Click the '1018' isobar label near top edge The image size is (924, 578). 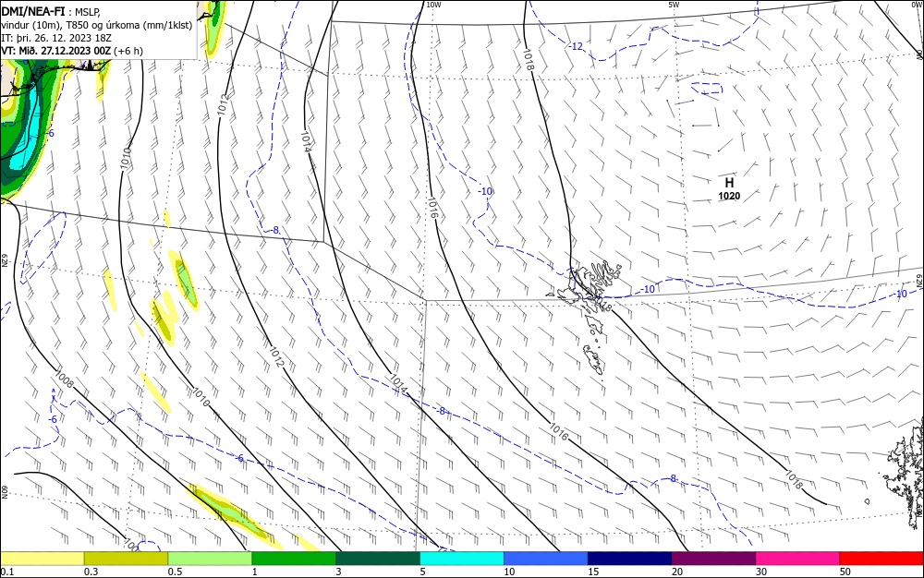[x=528, y=59]
